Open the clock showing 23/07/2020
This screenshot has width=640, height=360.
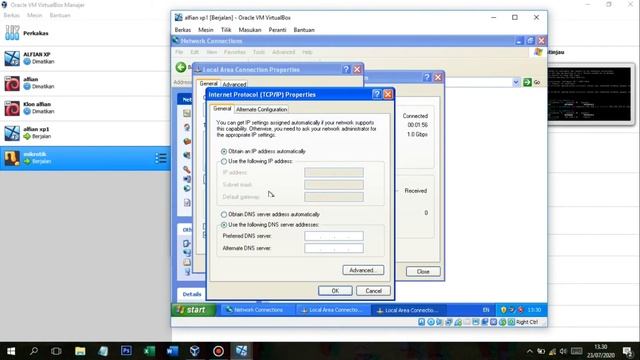(601, 351)
